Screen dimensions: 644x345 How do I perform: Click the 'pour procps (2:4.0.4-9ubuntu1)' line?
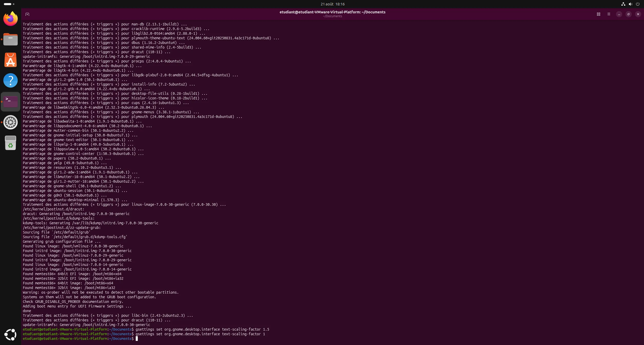pyautogui.click(x=107, y=61)
